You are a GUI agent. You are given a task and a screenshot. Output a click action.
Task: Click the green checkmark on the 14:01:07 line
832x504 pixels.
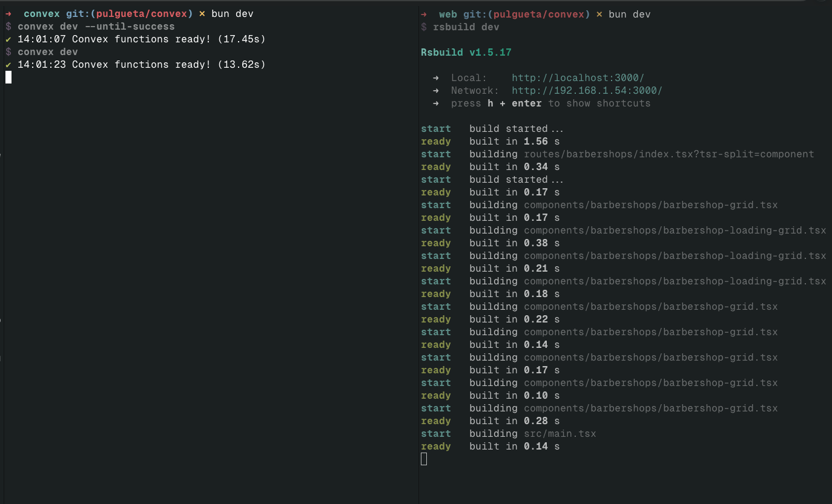(x=8, y=39)
